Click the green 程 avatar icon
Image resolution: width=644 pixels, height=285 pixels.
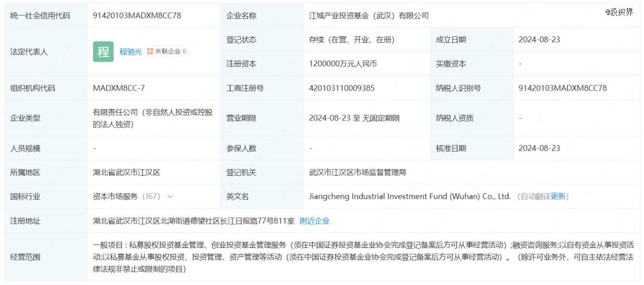point(103,52)
